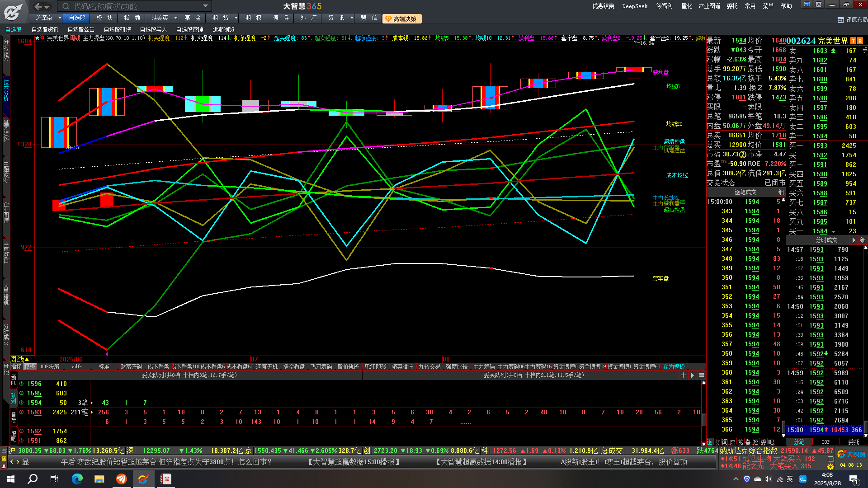Select the 股吧 vertical tab in bottom panel

click(14, 436)
